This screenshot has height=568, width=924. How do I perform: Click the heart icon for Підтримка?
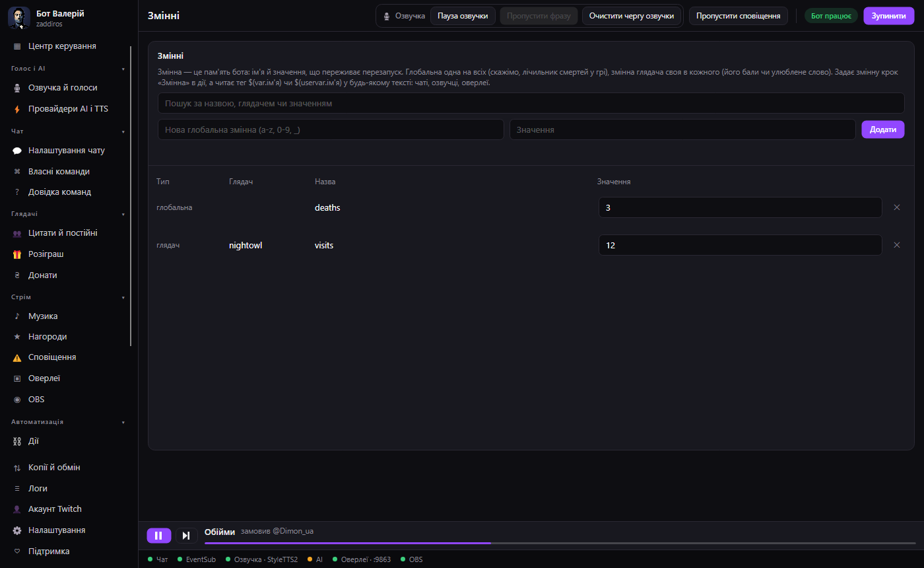point(17,551)
